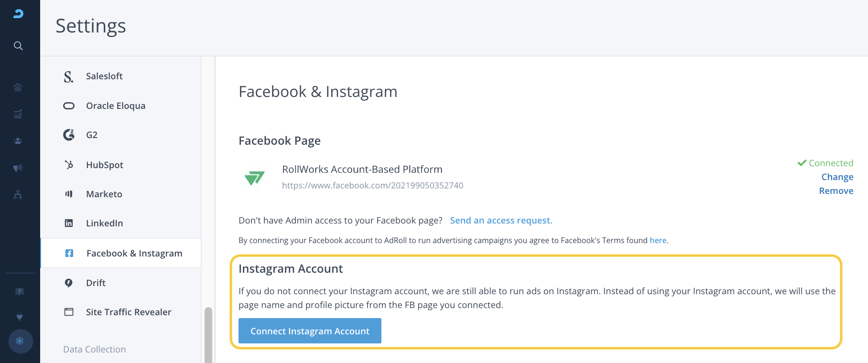Image resolution: width=868 pixels, height=363 pixels.
Task: Remove the connected Facebook page
Action: [836, 191]
